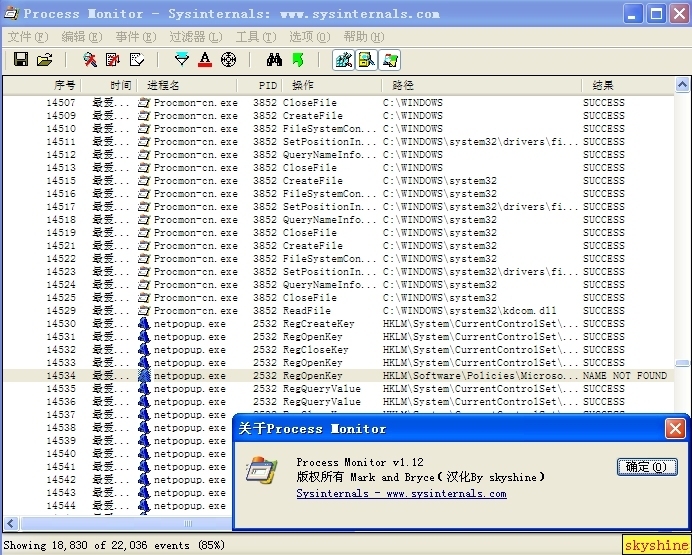This screenshot has height=555, width=692.
Task: Click Procmon-cn.exe icon in row 14515
Action: [144, 181]
